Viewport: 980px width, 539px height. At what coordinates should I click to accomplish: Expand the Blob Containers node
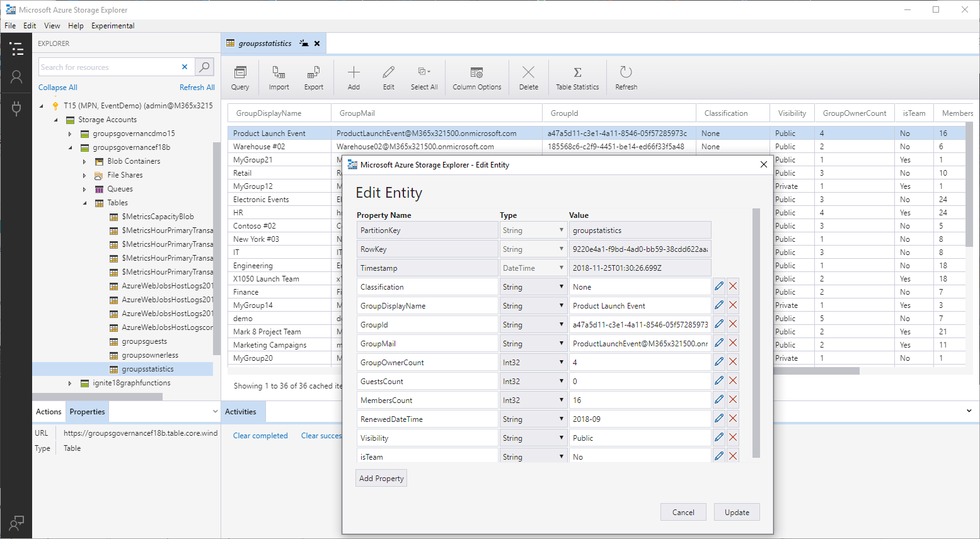(84, 161)
